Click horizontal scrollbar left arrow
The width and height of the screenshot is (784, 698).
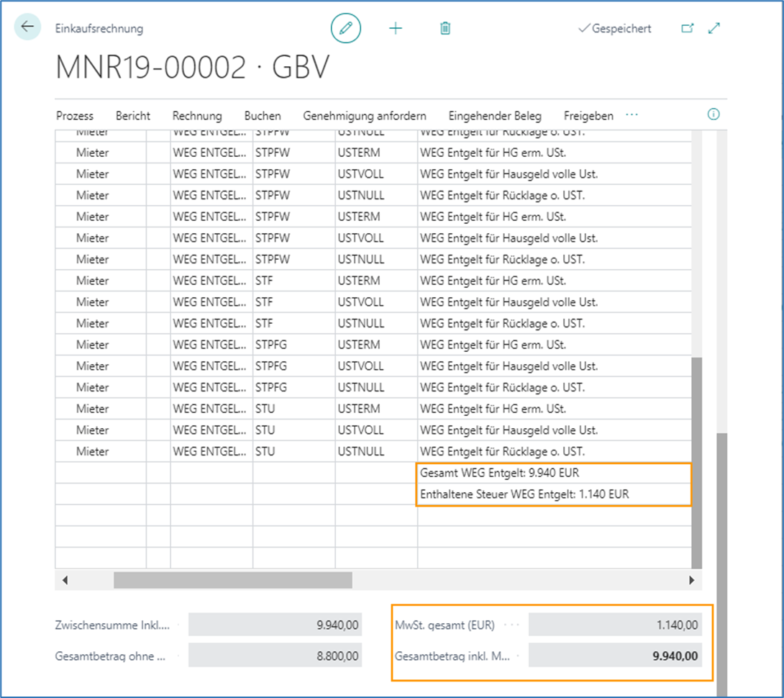65,580
